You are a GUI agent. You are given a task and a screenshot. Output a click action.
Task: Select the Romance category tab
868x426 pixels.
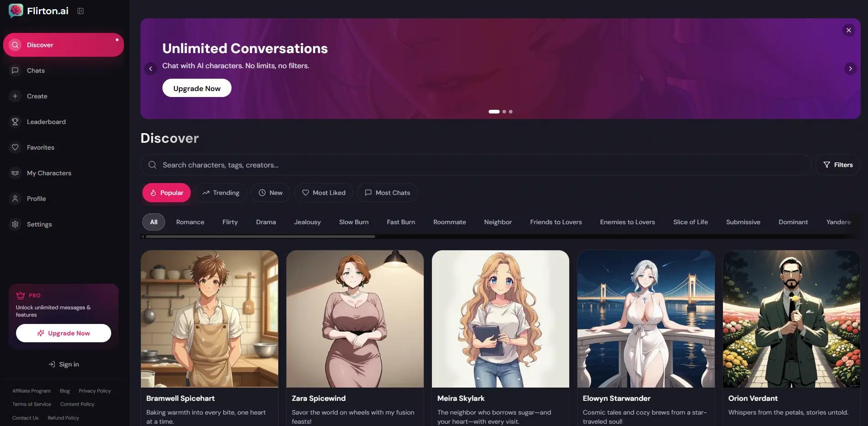(x=190, y=222)
